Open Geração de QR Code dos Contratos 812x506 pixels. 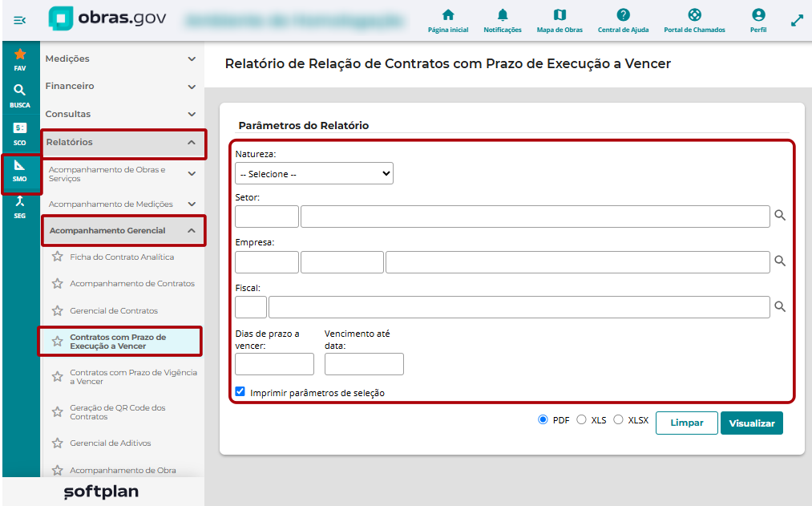click(x=118, y=411)
